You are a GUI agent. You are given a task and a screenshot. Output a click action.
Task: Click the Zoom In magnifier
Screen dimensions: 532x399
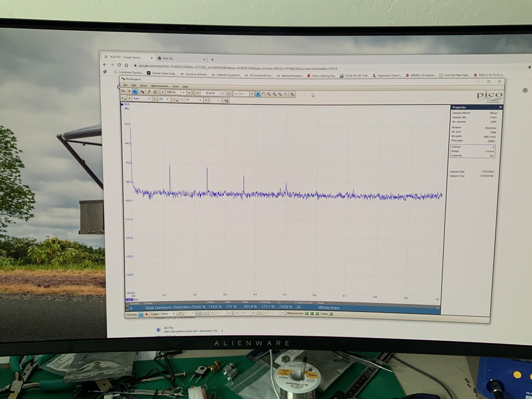point(274,94)
